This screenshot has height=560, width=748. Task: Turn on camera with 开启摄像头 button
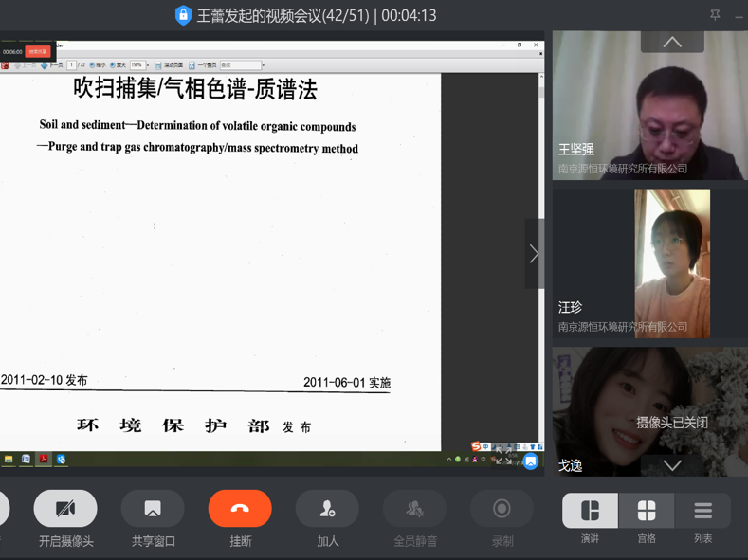click(x=65, y=509)
